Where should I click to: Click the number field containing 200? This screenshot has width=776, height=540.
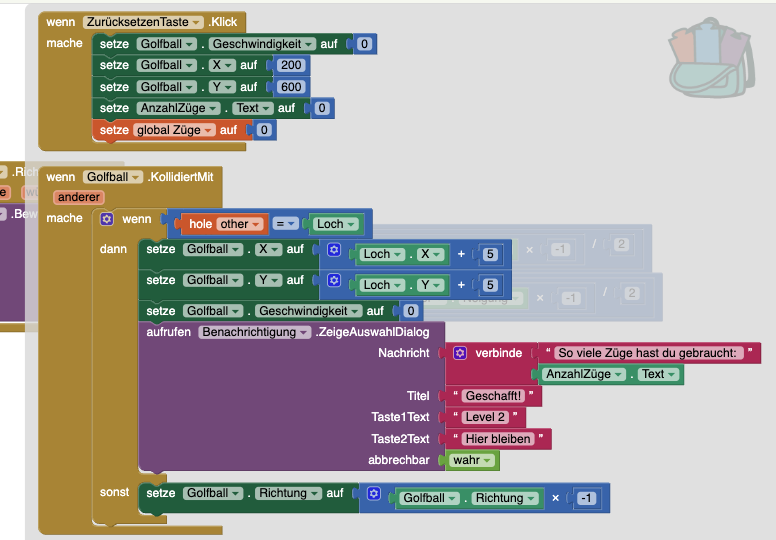pos(292,65)
